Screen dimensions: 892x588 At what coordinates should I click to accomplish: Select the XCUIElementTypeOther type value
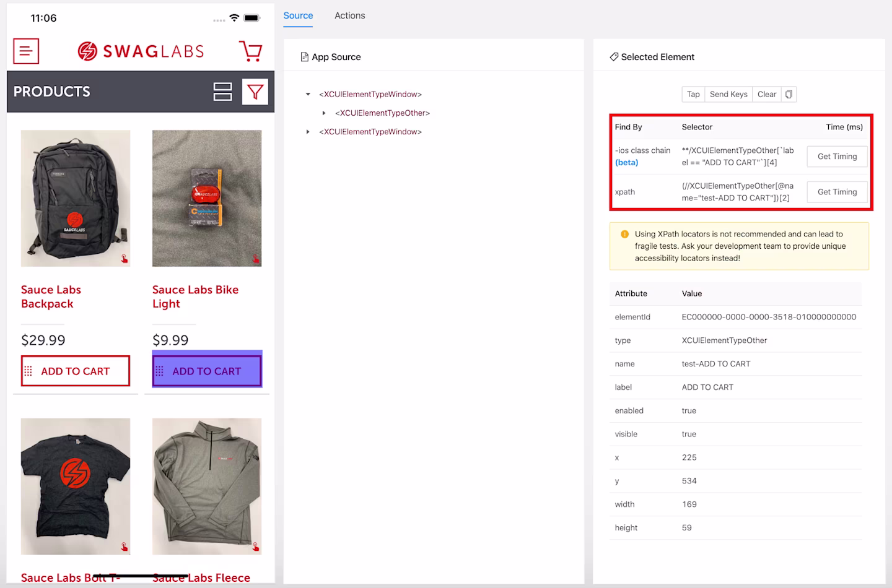tap(724, 340)
